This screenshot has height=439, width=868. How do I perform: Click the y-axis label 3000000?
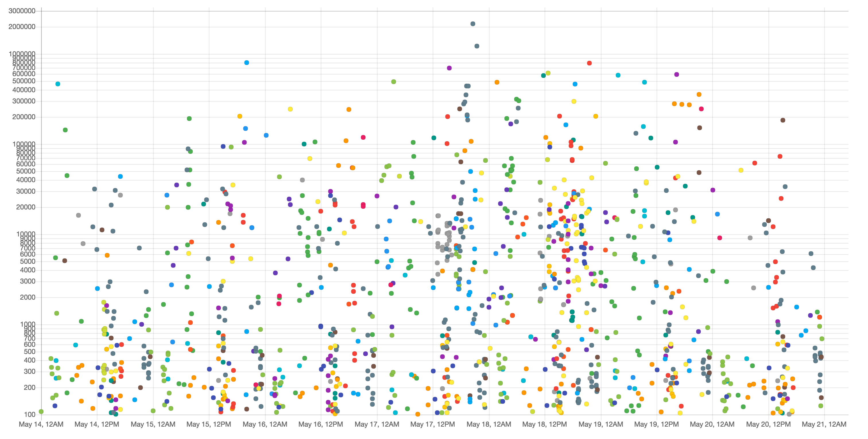22,11
